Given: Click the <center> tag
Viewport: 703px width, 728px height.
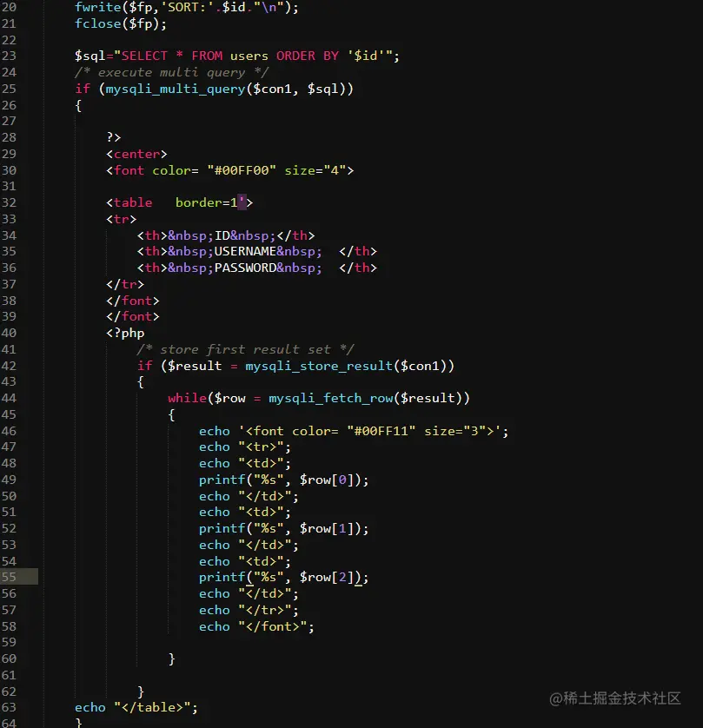Looking at the screenshot, I should point(136,154).
